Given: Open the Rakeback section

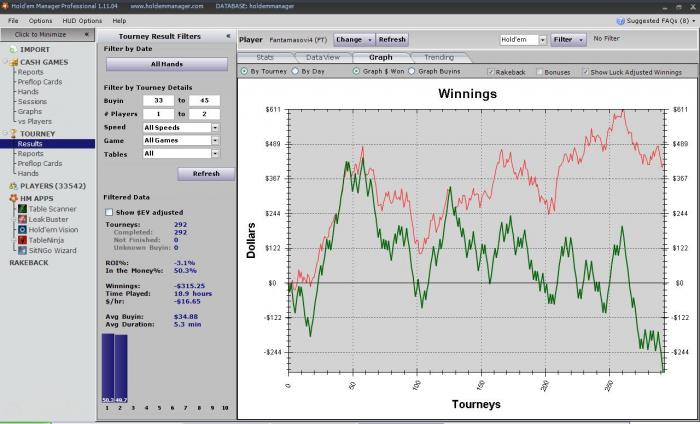Looking at the screenshot, I should [x=29, y=263].
